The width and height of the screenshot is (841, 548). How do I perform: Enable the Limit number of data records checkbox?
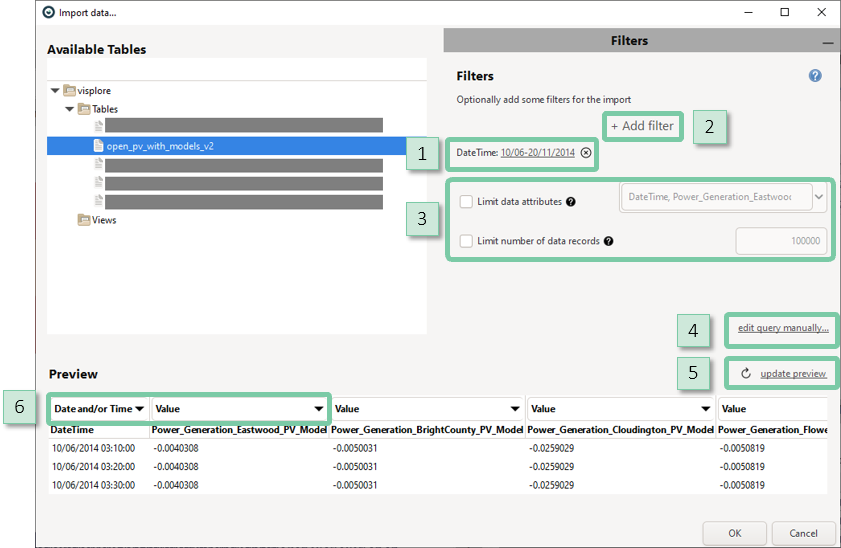[x=466, y=241]
